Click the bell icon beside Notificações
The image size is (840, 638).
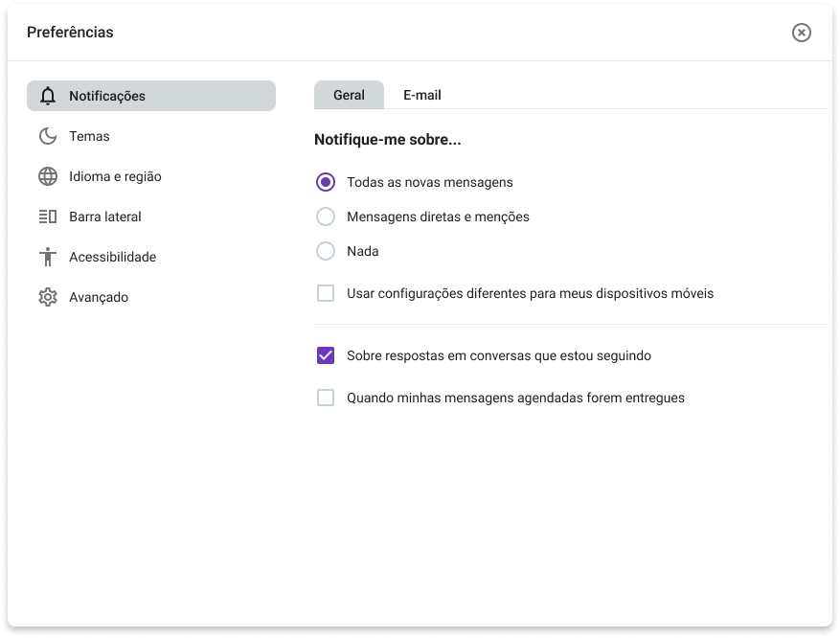[48, 96]
